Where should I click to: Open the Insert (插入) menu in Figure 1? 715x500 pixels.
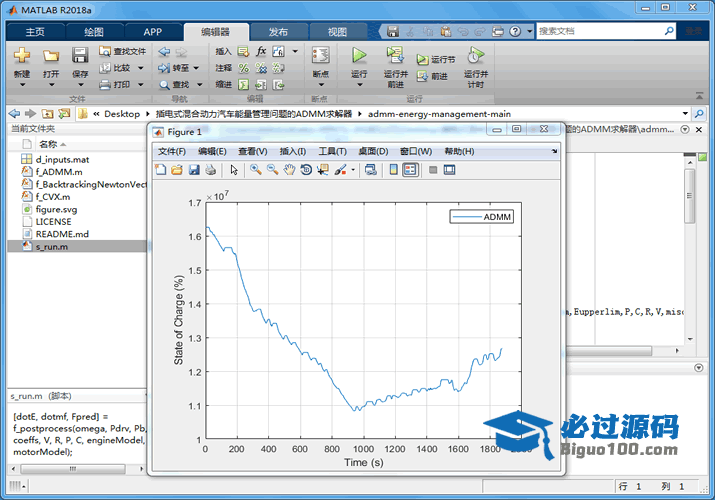293,151
